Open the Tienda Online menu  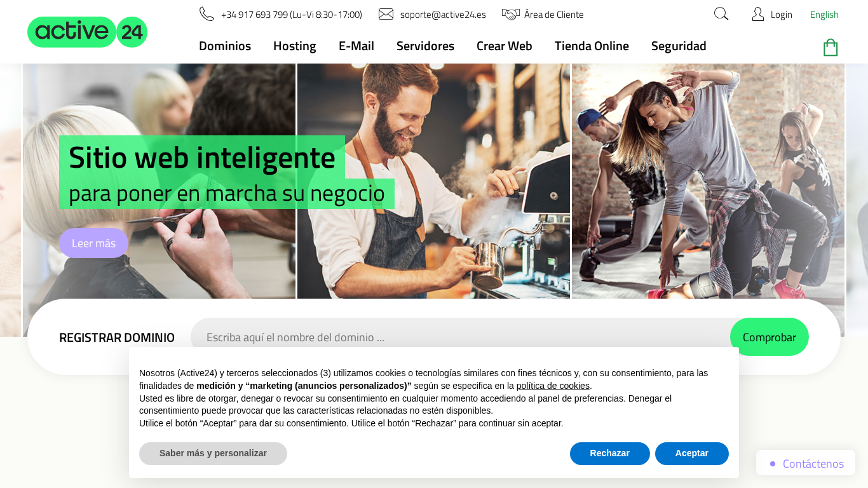[592, 46]
